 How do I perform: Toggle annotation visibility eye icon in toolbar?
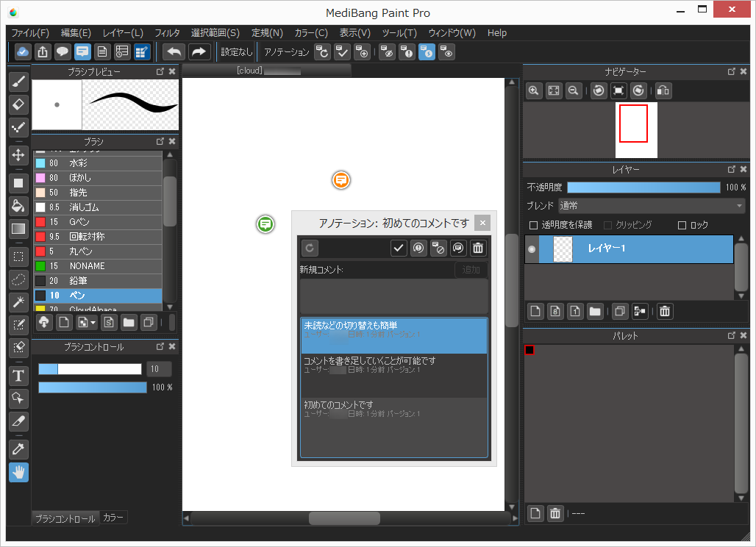[x=447, y=52]
